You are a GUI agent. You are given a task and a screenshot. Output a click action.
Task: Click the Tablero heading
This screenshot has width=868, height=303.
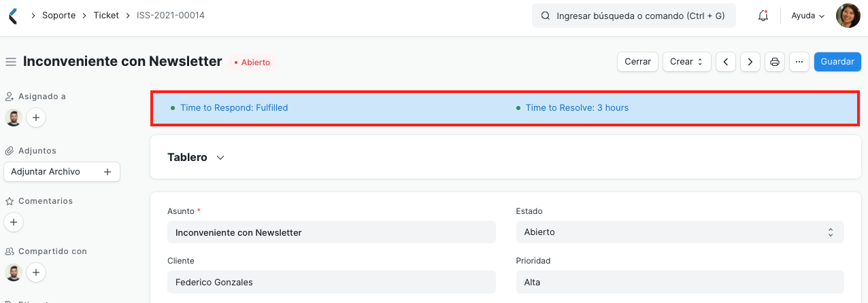click(x=187, y=157)
